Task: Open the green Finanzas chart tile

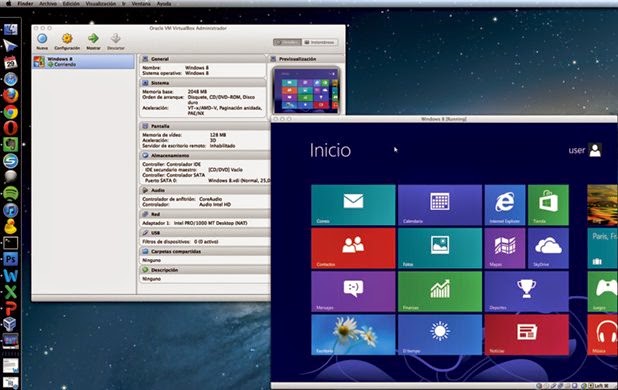Action: (x=440, y=292)
